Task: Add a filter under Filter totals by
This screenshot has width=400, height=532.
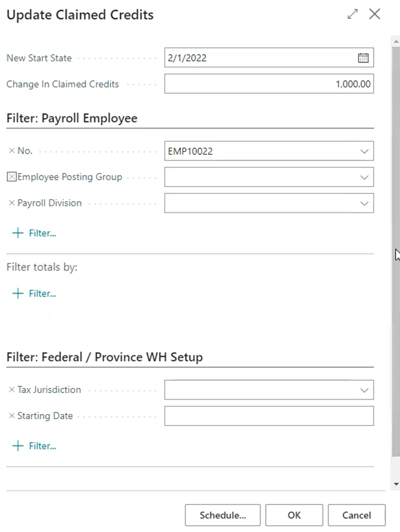Action: point(34,294)
